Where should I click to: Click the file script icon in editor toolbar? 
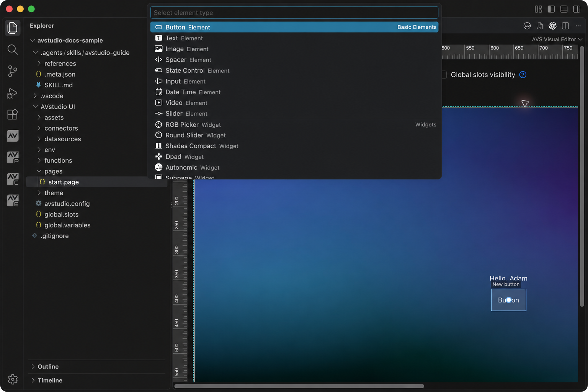click(540, 26)
